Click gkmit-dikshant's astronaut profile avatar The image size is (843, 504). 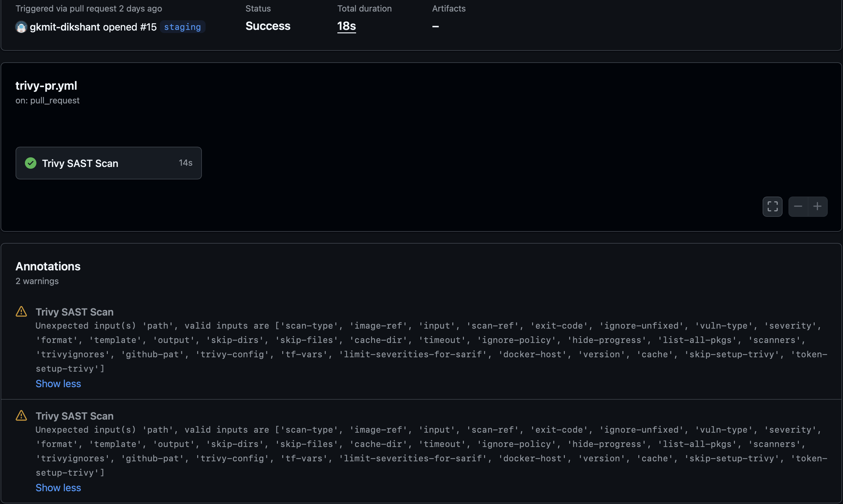coord(21,27)
